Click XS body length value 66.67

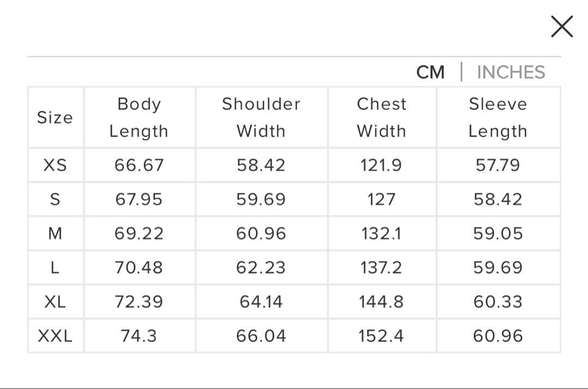tap(139, 165)
